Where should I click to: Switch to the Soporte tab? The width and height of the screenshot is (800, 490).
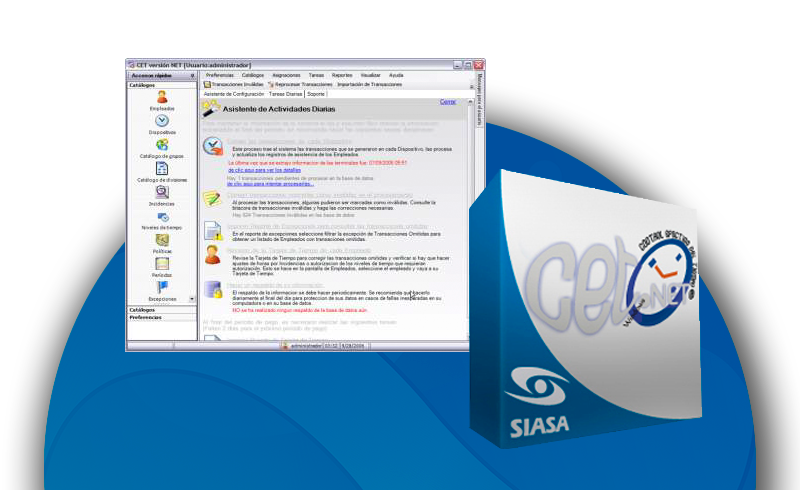[316, 94]
